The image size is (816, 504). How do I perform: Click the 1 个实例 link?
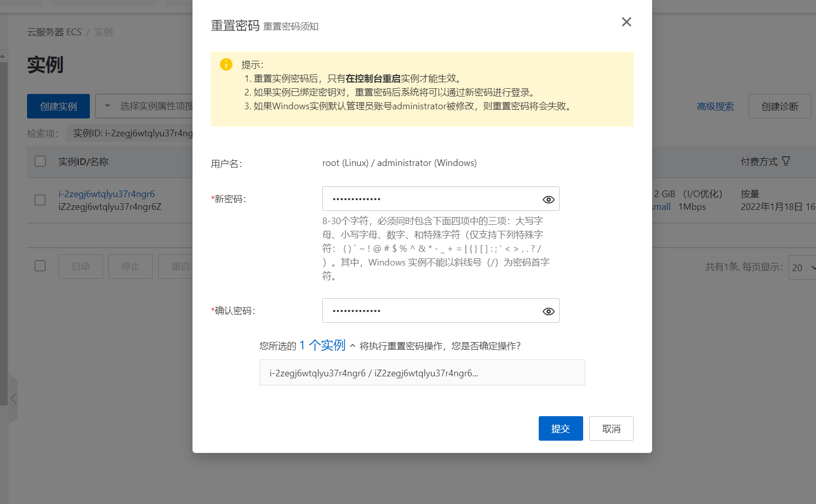tap(322, 346)
